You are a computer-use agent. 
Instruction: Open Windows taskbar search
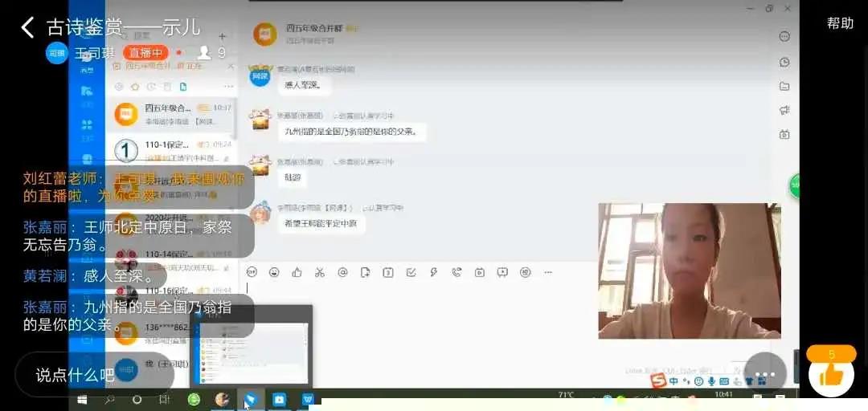(109, 399)
